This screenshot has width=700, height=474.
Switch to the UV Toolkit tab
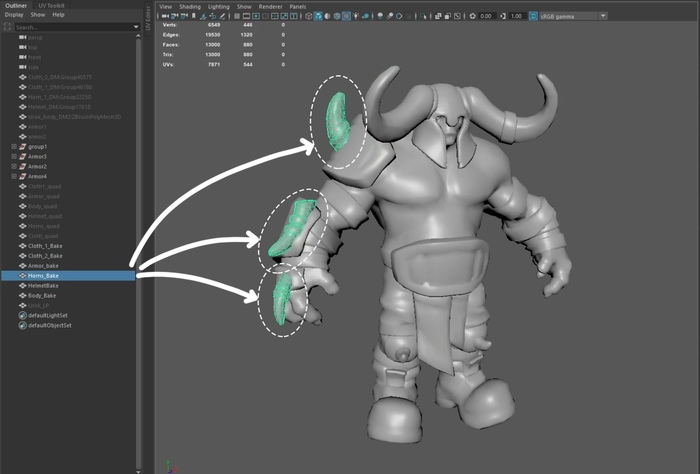tap(51, 6)
